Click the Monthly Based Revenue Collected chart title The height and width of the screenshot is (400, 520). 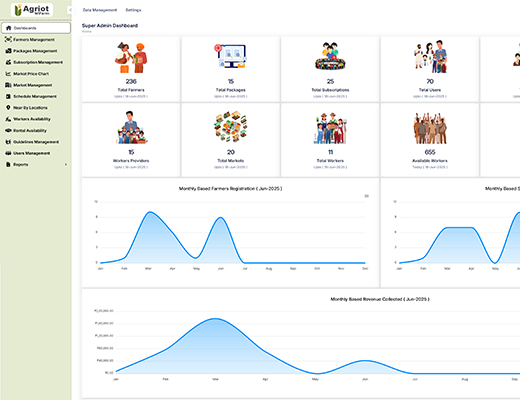click(380, 299)
